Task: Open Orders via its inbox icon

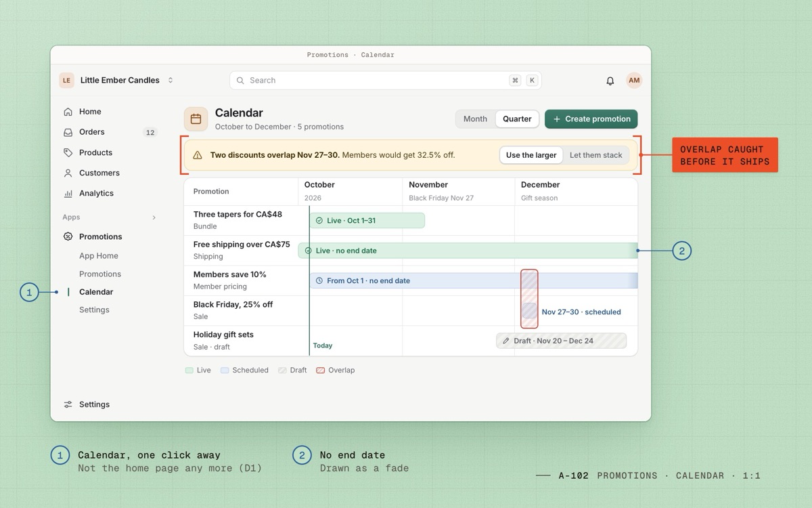Action: tap(68, 132)
